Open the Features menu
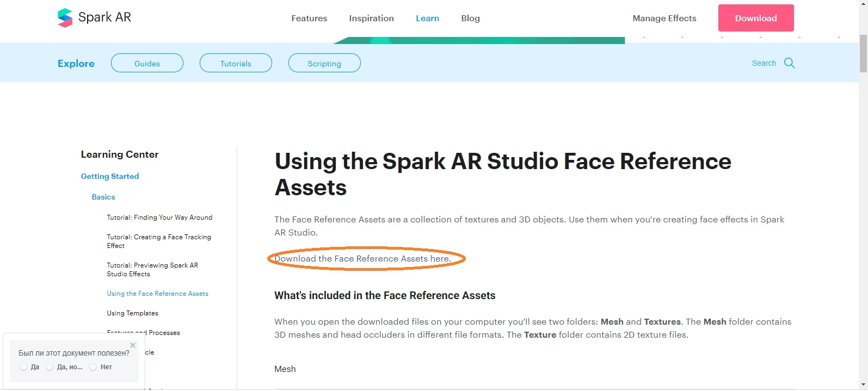Viewport: 868px width, 391px height. 309,18
